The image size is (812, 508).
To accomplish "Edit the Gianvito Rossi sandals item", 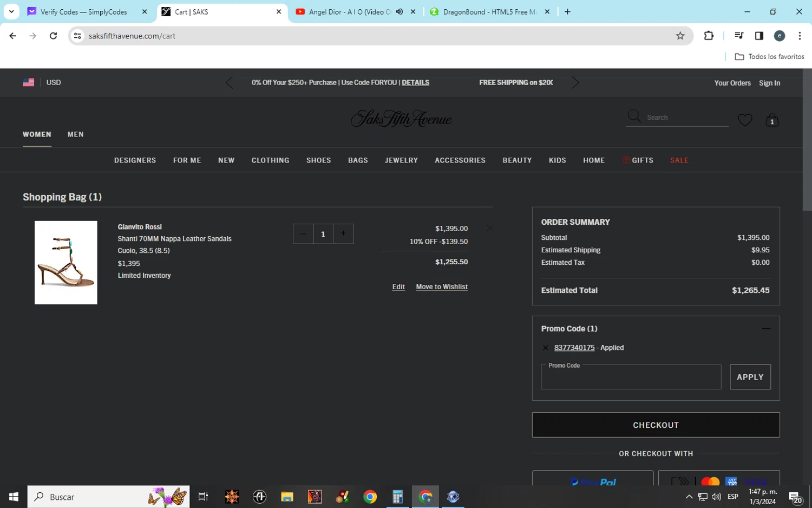I will pos(398,287).
